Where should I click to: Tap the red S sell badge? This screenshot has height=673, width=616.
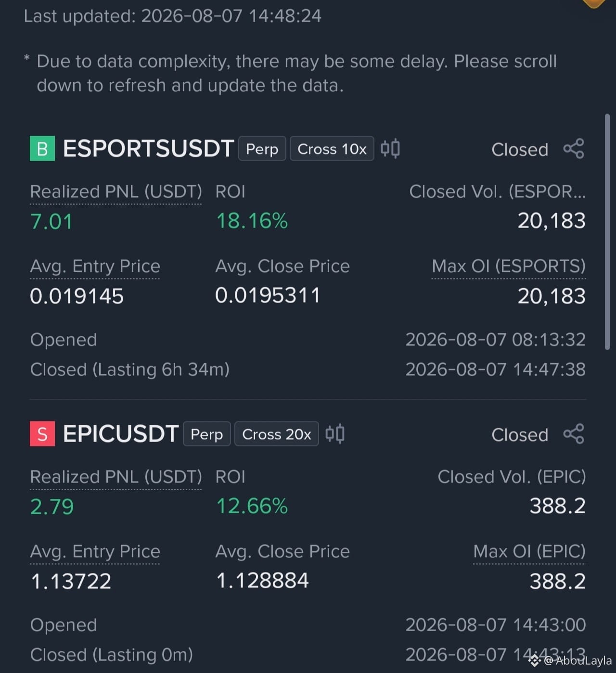[42, 434]
